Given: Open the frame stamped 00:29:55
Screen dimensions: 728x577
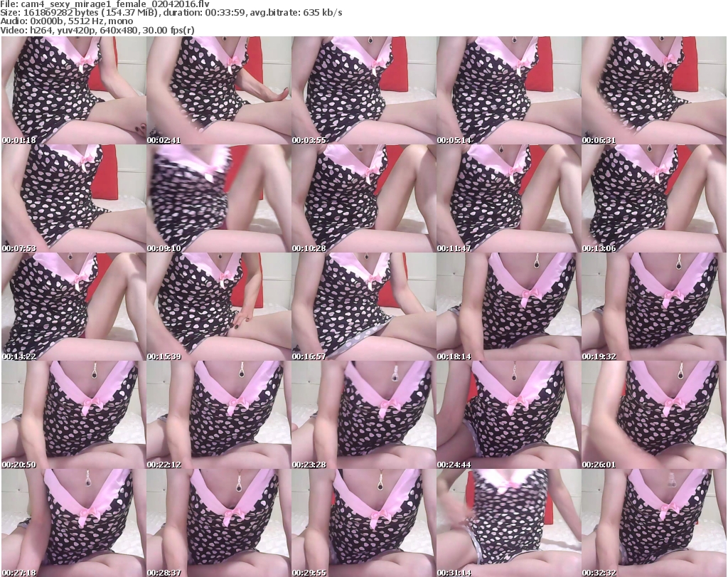Looking at the screenshot, I should point(363,523).
